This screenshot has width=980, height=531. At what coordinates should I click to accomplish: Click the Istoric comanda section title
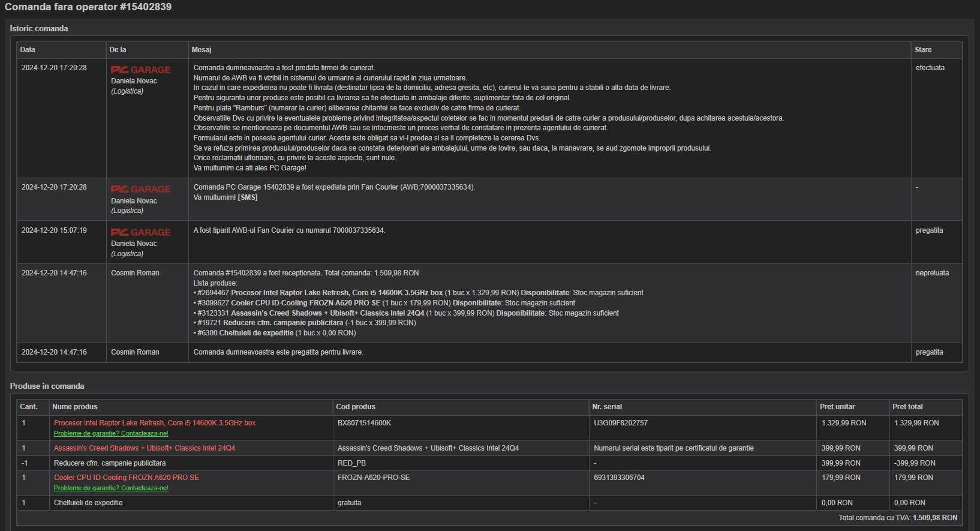(39, 28)
